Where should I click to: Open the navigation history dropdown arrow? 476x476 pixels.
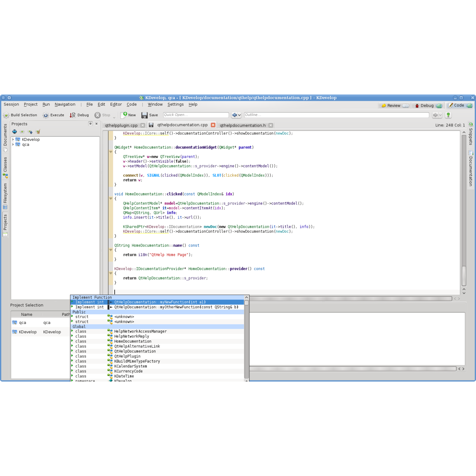point(239,115)
